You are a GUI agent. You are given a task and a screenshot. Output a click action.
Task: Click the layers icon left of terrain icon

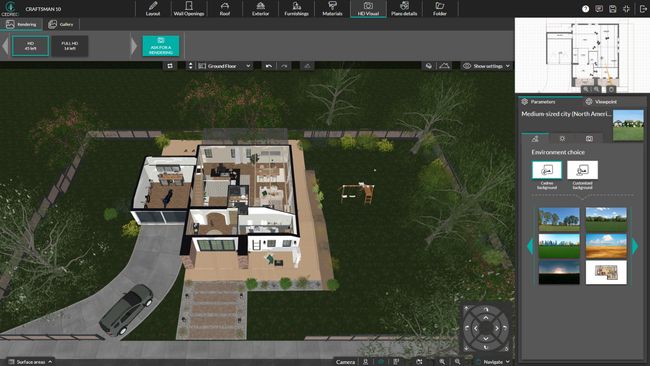pos(429,66)
